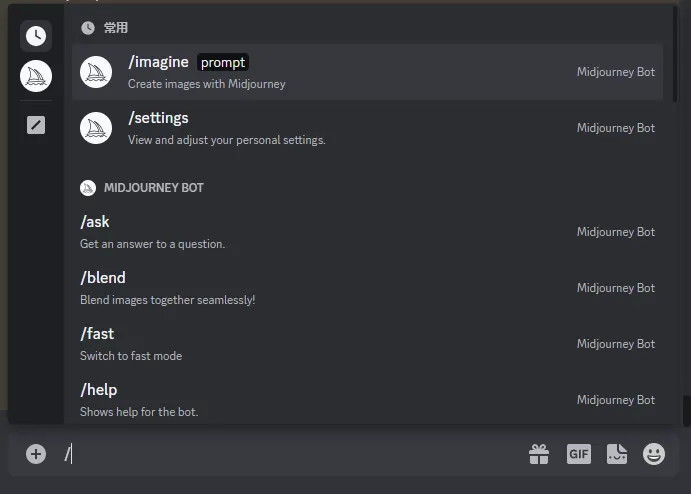Click the message input field
The width and height of the screenshot is (691, 494).
[x=291, y=454]
